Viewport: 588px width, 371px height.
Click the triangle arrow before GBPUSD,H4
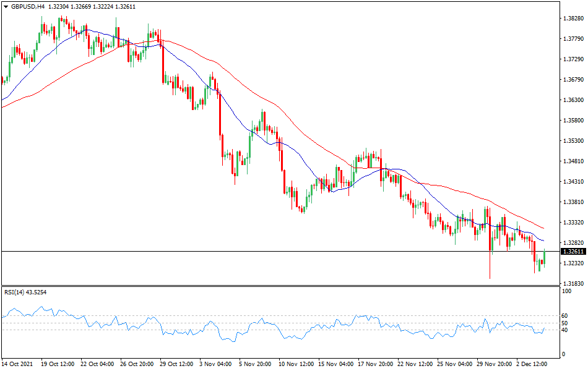pyautogui.click(x=6, y=6)
